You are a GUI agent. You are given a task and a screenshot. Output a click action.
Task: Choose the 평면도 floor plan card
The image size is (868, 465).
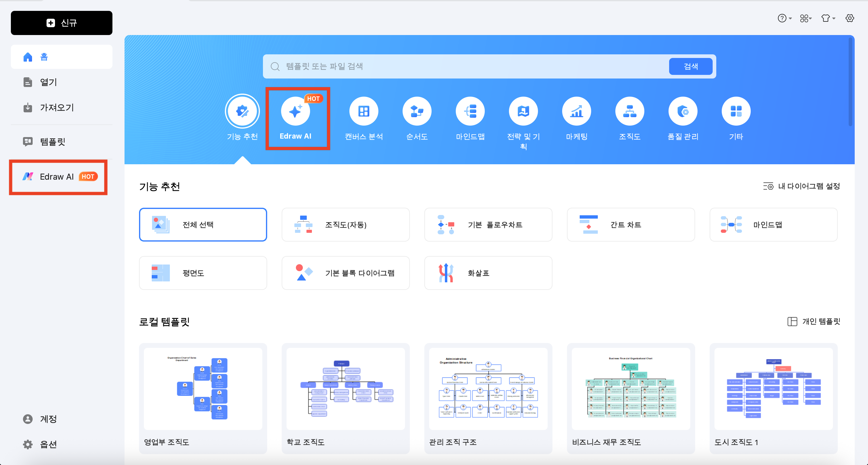click(x=203, y=273)
